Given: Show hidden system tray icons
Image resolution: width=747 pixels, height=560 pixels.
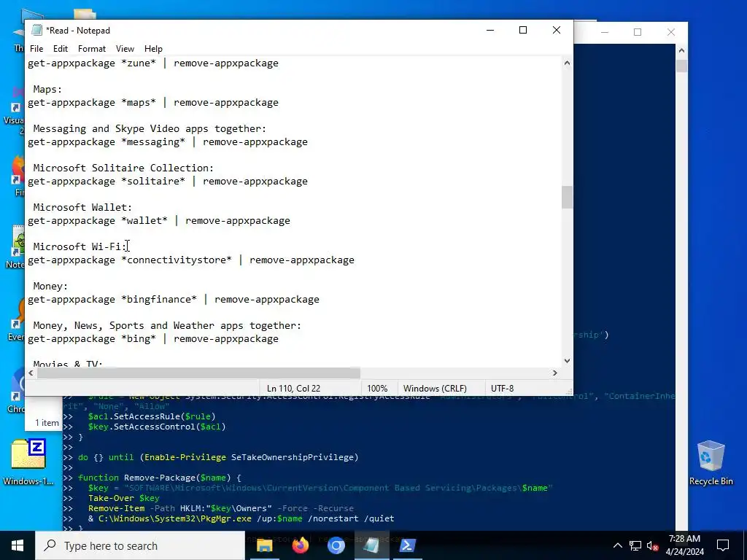Looking at the screenshot, I should (617, 545).
